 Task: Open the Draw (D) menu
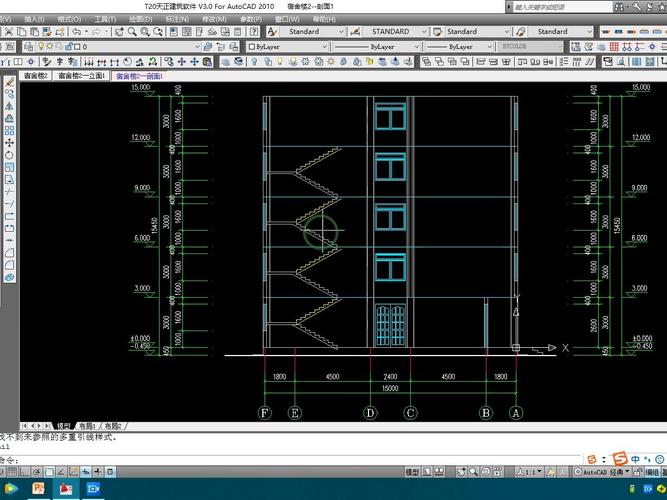[x=140, y=19]
